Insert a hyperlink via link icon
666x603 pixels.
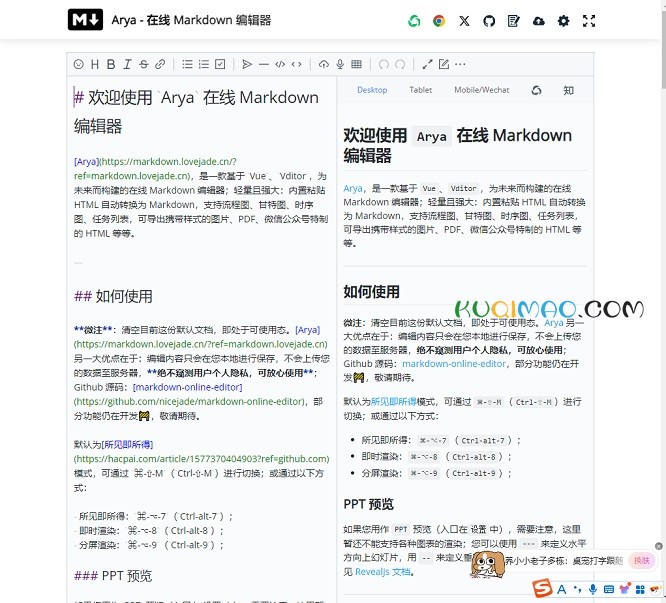coord(160,64)
